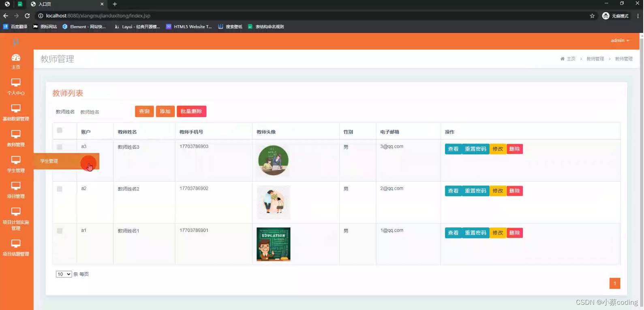Viewport: 644px width, 310px height.
Task: Click 重置密码 for 教师姓名1
Action: point(475,233)
